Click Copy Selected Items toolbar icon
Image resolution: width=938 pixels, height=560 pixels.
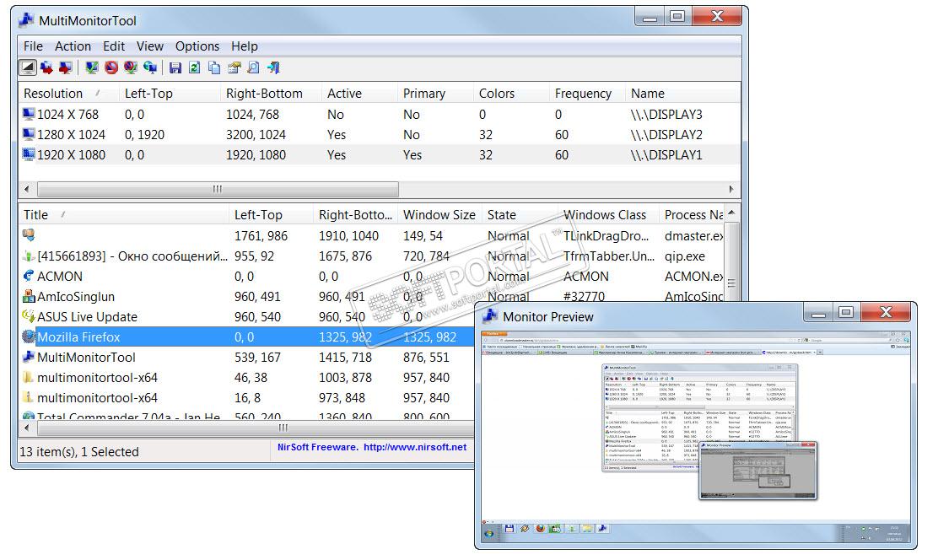(x=214, y=67)
